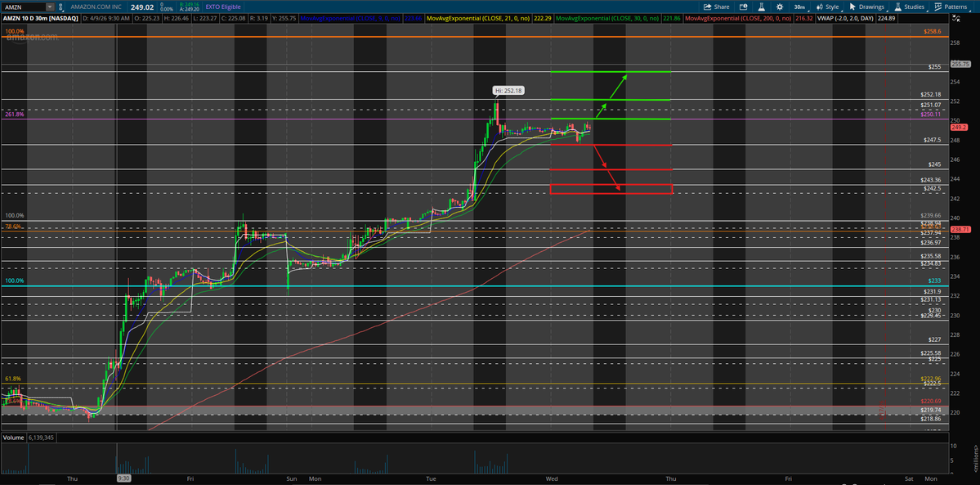Click the $250.11 magenta level label
The width and height of the screenshot is (980, 485).
coord(931,114)
